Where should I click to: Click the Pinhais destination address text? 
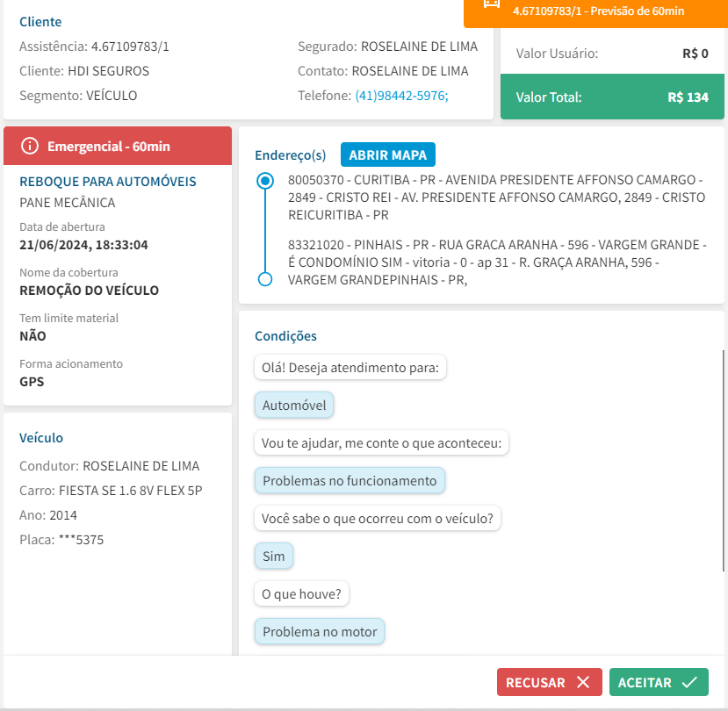pyautogui.click(x=497, y=262)
